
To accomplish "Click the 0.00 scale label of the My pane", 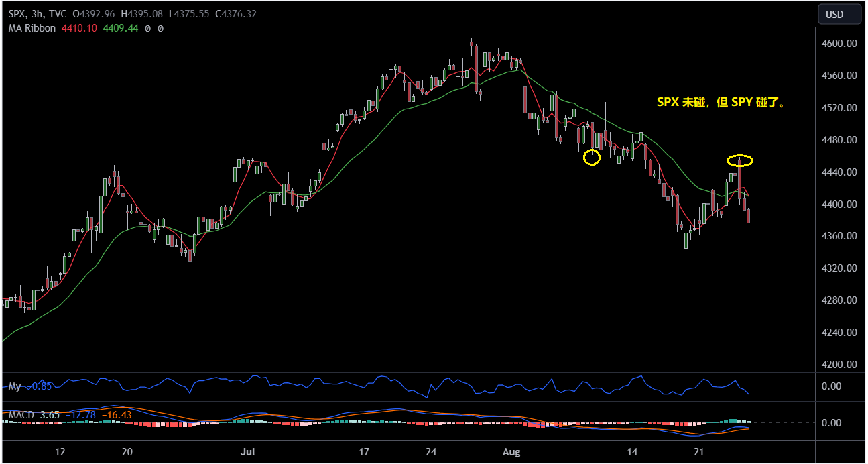I will tap(831, 386).
